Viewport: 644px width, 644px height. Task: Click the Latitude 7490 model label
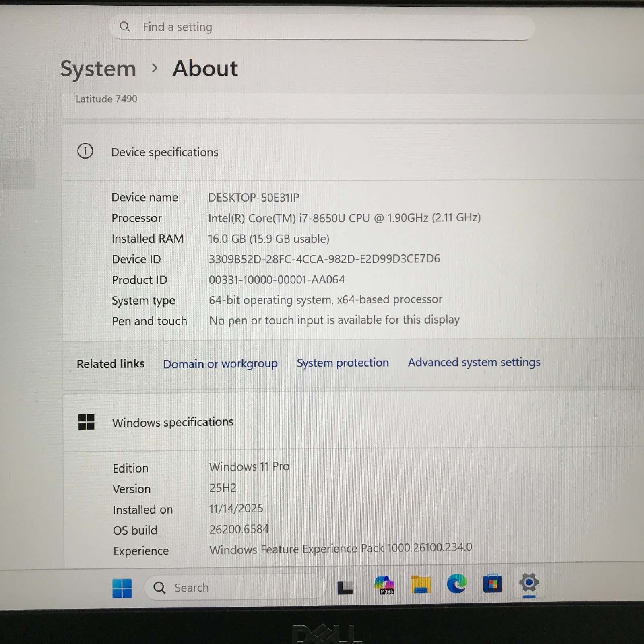click(107, 99)
